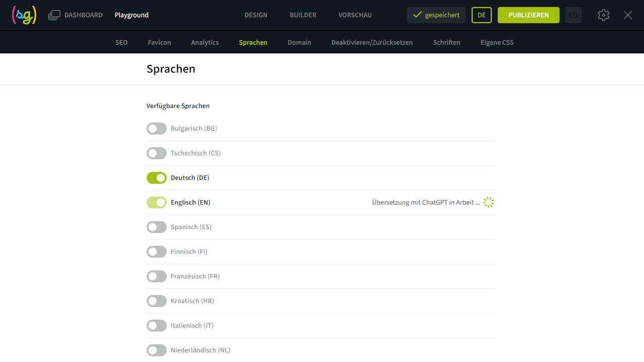Enable the Italienisch (IT) toggle
Viewport: 644px width, 362px height.
click(156, 325)
